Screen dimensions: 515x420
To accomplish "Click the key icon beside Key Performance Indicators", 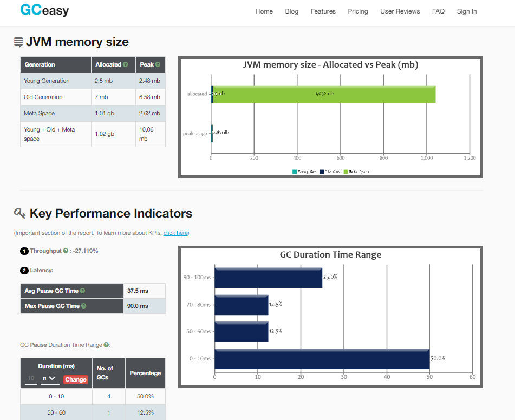I will (x=19, y=213).
